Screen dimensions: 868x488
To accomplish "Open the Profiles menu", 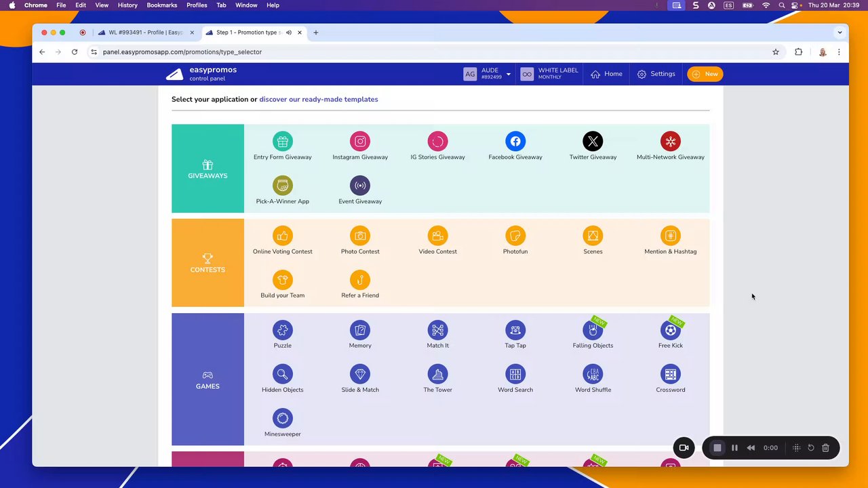I will click(x=197, y=5).
